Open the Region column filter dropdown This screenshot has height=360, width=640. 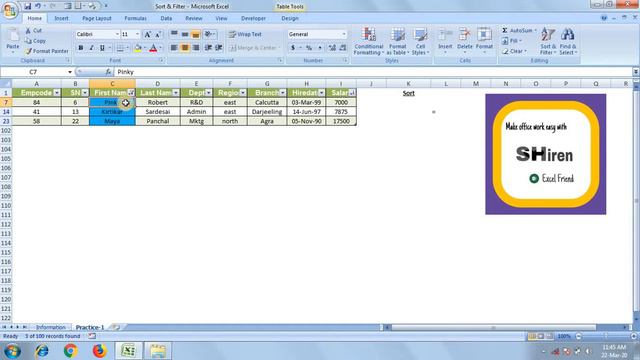tap(242, 93)
